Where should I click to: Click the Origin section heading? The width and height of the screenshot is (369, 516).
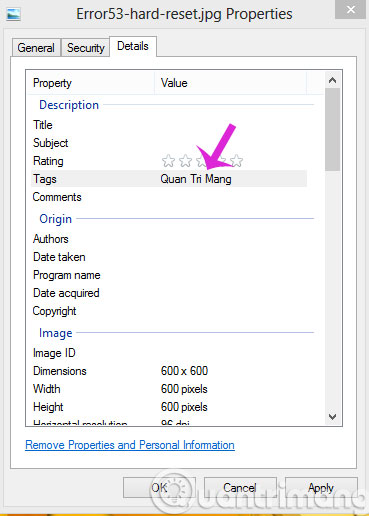55,219
